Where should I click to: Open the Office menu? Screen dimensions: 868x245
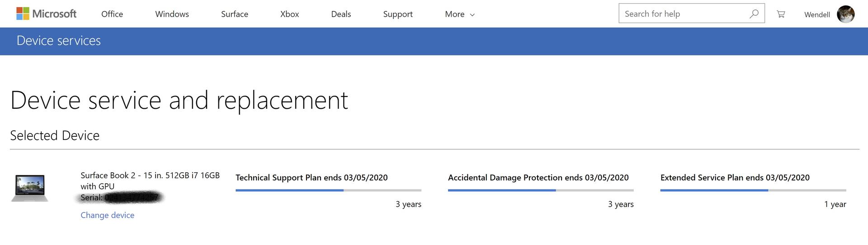pyautogui.click(x=112, y=14)
